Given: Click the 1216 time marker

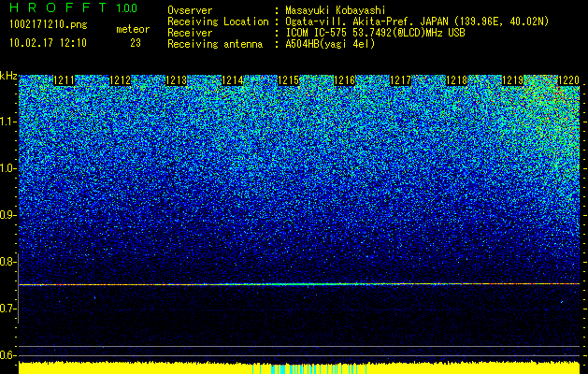Looking at the screenshot, I should pos(344,79).
